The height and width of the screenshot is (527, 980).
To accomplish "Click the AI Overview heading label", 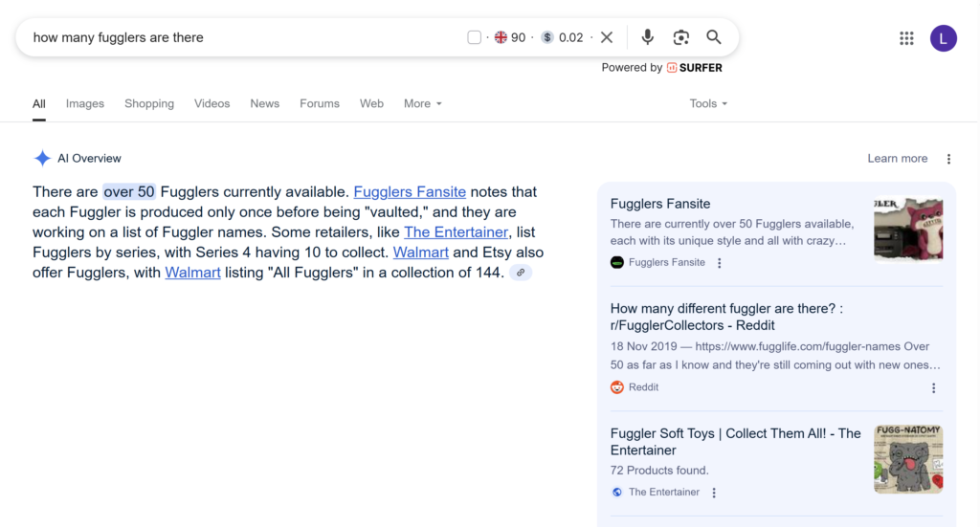I will click(x=89, y=159).
